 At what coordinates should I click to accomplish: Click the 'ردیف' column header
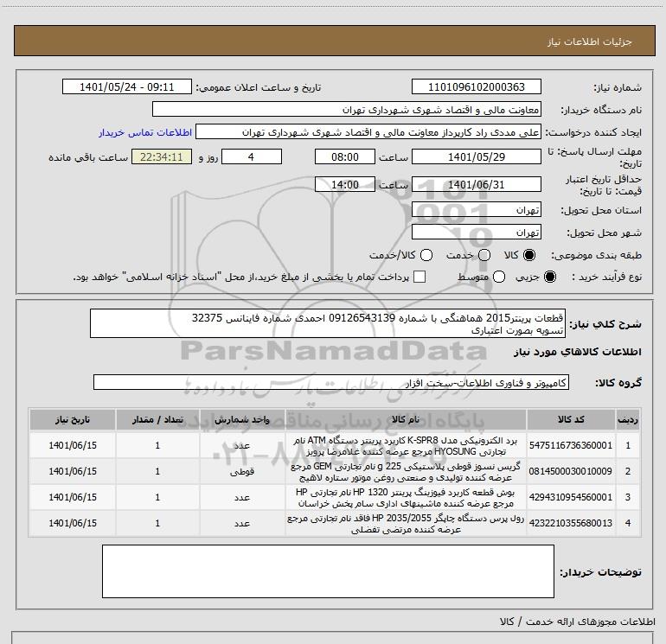[628, 419]
